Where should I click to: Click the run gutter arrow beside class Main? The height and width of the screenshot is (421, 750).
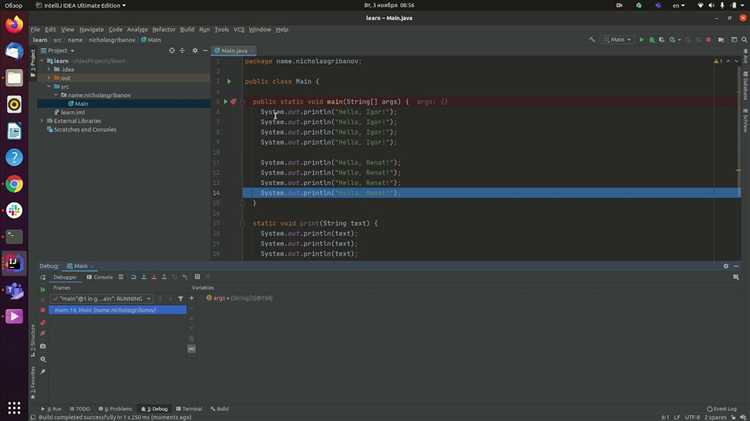228,81
